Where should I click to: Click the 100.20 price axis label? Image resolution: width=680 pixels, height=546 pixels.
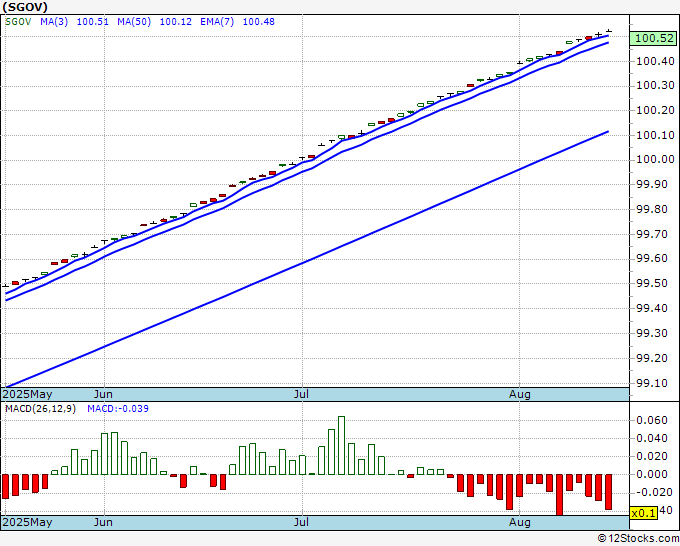click(655, 111)
